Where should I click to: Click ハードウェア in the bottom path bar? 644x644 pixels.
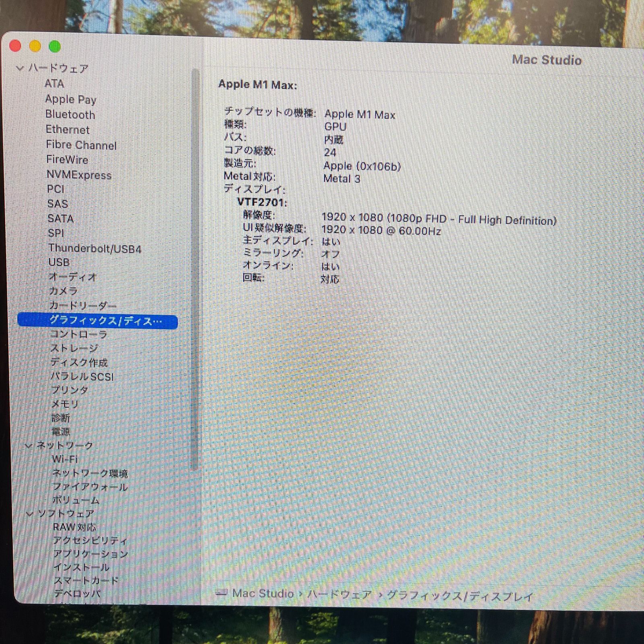coord(339,594)
